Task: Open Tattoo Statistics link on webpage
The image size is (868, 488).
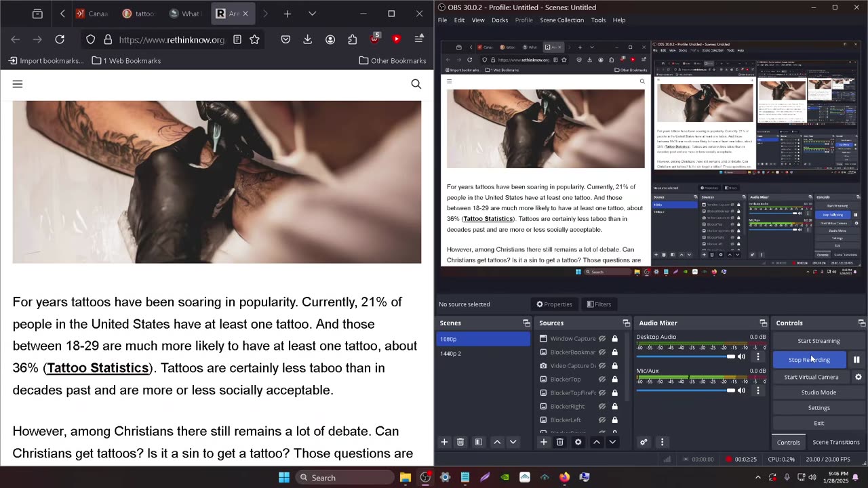Action: (98, 368)
